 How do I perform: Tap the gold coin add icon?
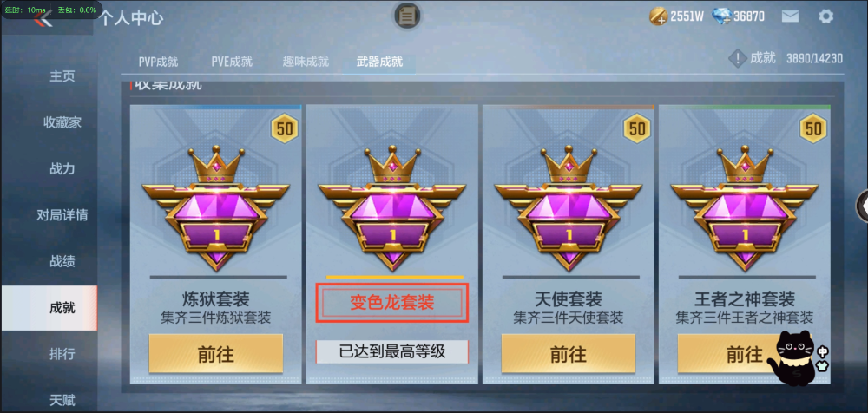click(x=659, y=16)
